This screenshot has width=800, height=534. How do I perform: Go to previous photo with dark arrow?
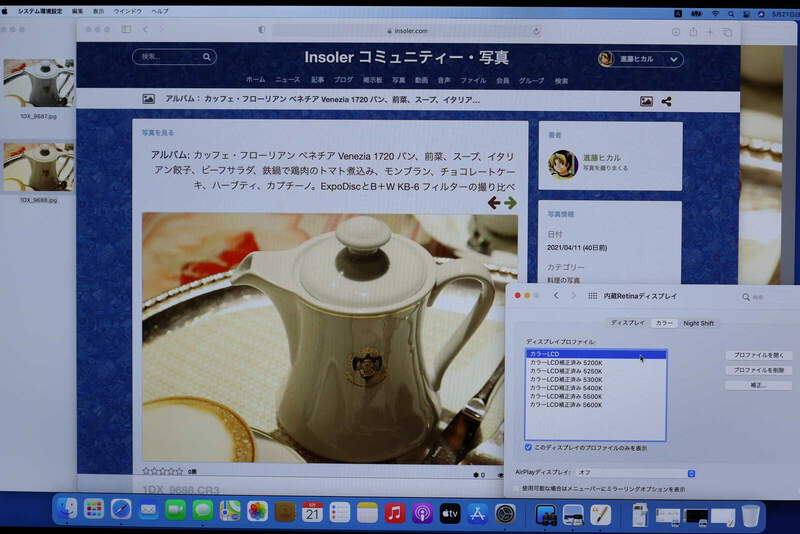pyautogui.click(x=494, y=202)
